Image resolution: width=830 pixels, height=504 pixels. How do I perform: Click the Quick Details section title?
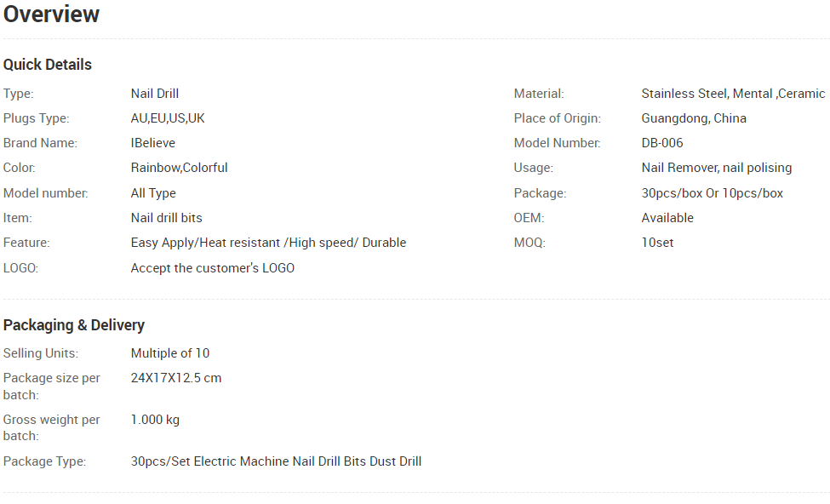(x=48, y=65)
